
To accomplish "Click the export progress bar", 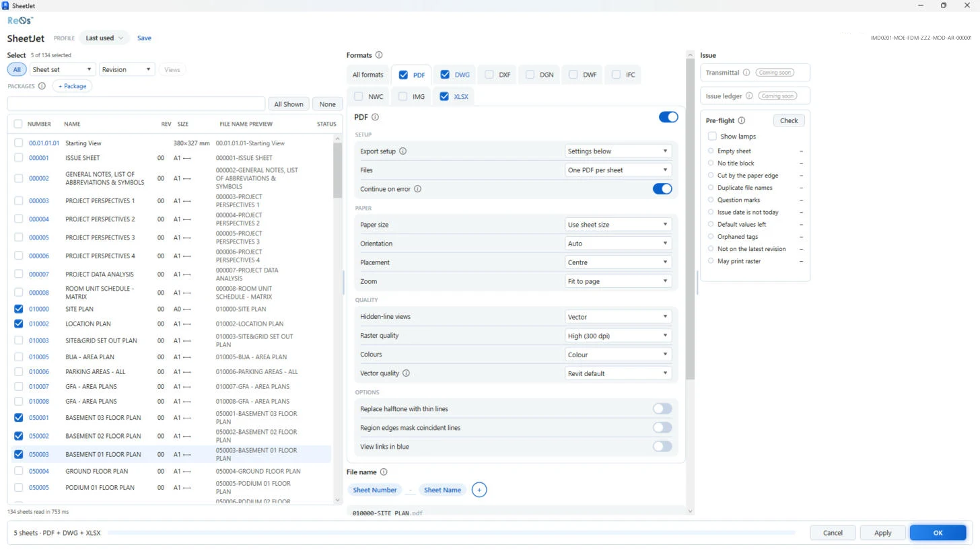I will point(451,533).
